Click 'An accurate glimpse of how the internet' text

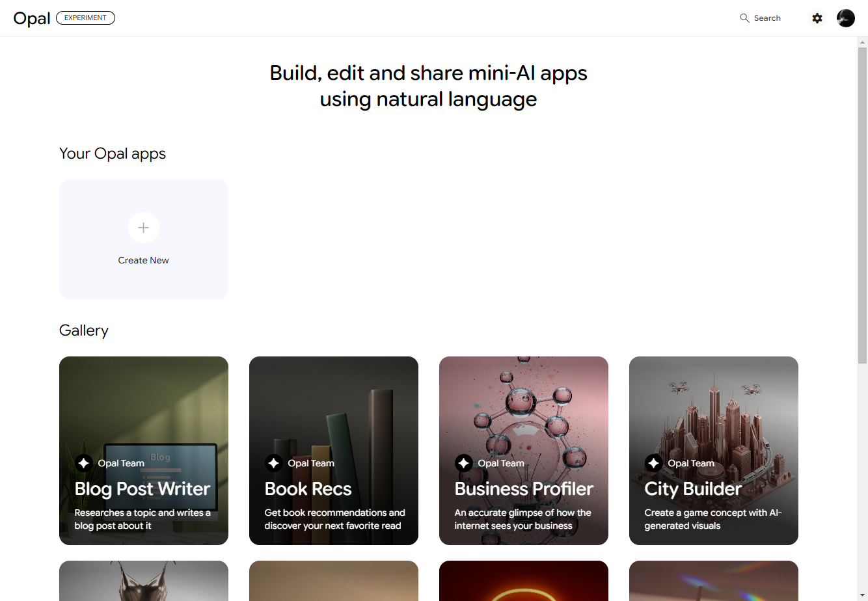click(x=522, y=519)
